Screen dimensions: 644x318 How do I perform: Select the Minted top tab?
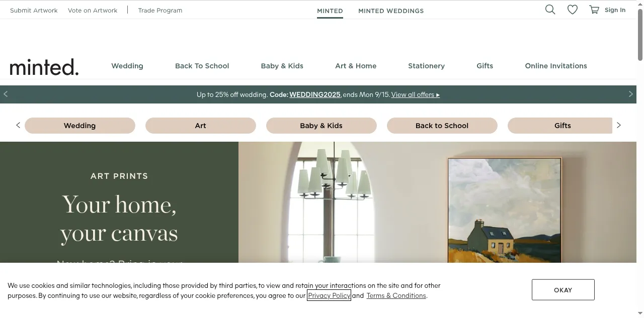click(x=330, y=11)
